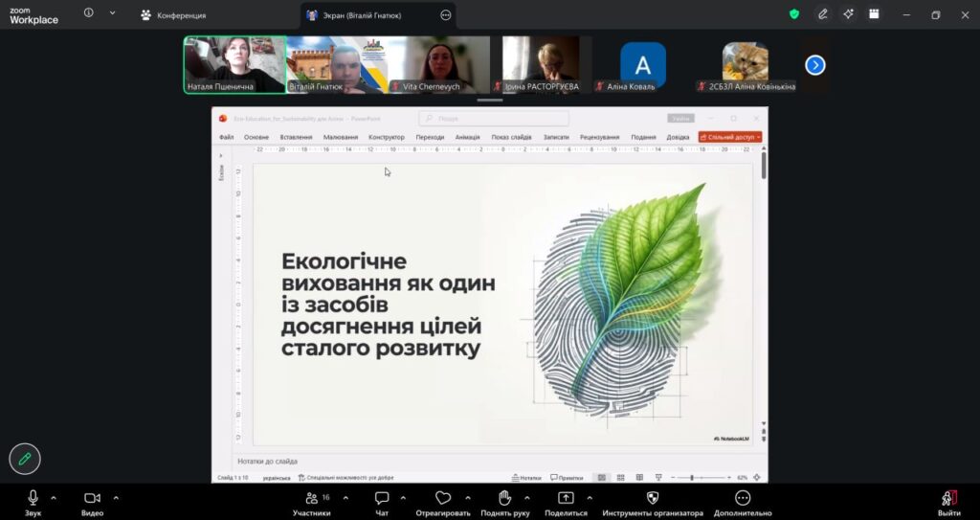This screenshot has height=520, width=980.
Task: Open the screen tab's three-dot options menu
Action: (446, 15)
